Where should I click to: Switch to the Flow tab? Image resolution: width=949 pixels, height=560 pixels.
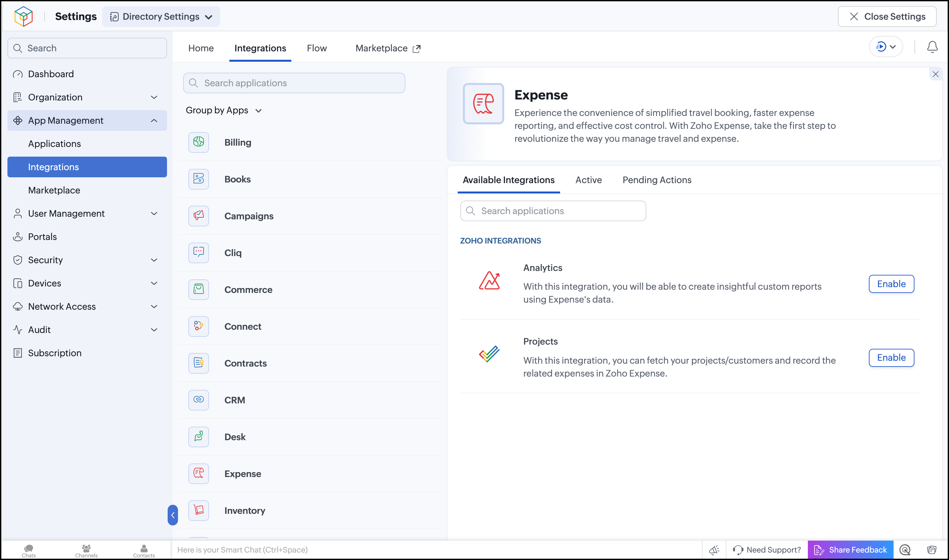tap(317, 48)
